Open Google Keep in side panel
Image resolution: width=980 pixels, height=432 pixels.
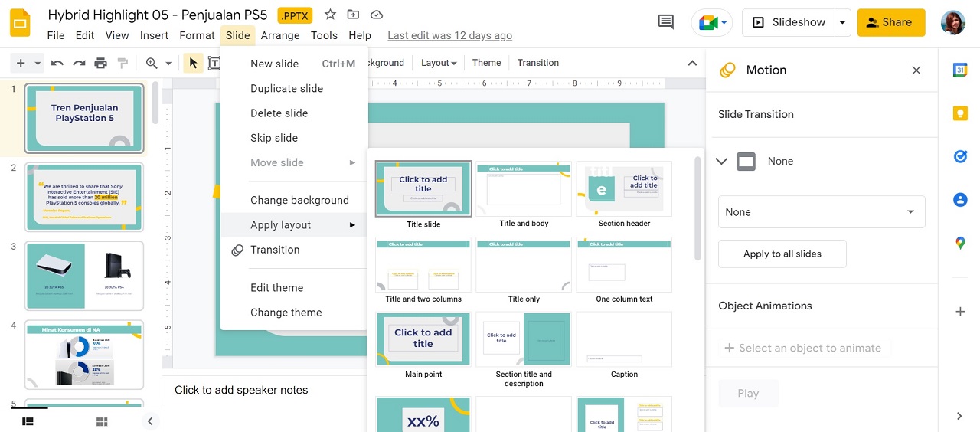coord(960,113)
